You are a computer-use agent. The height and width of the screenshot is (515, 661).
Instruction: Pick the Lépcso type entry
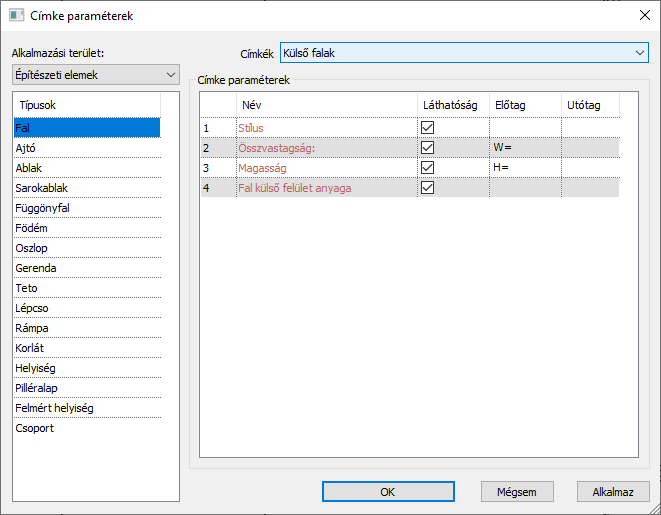tap(87, 308)
